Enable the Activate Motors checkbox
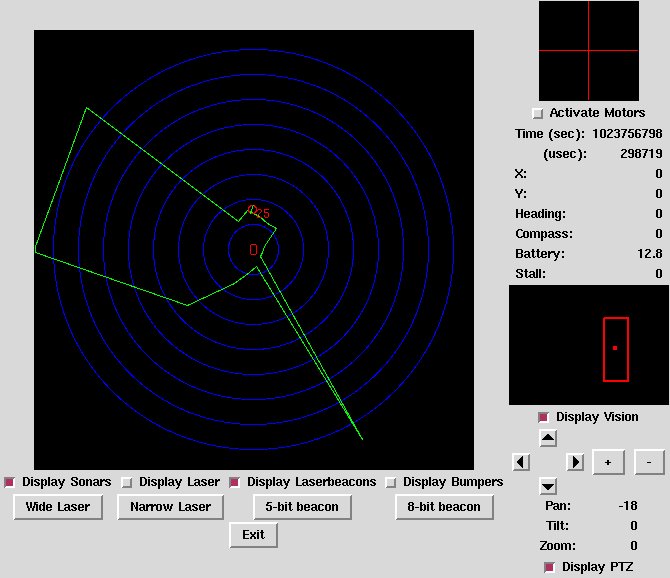 pos(538,113)
